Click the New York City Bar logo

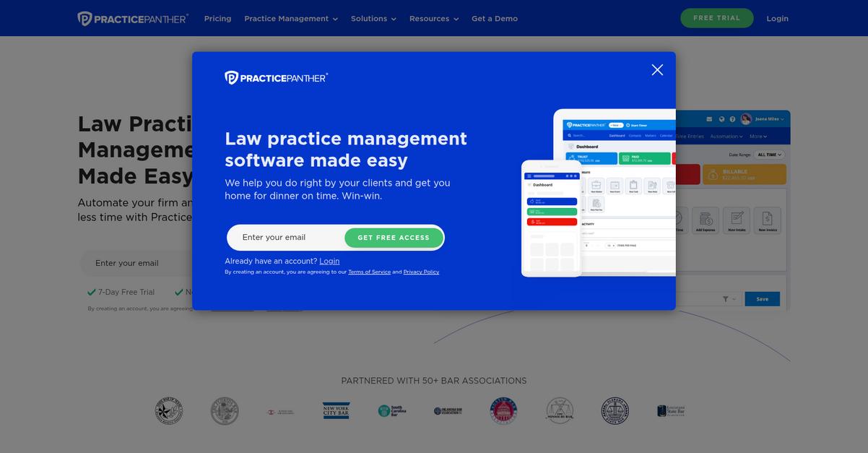tap(336, 410)
